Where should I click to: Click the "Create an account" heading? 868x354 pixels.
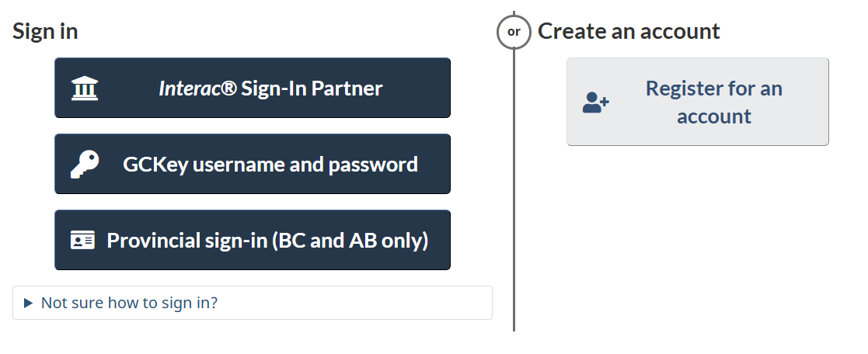(x=629, y=31)
